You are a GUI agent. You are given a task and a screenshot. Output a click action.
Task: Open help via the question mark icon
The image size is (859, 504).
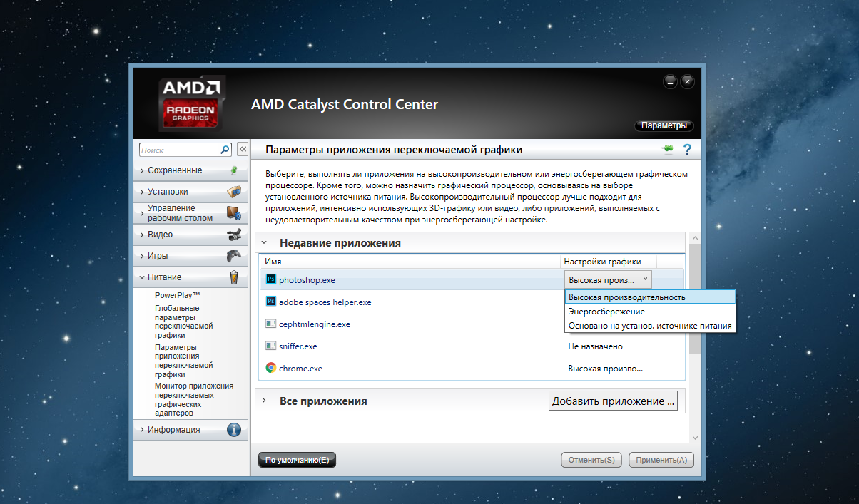click(687, 150)
